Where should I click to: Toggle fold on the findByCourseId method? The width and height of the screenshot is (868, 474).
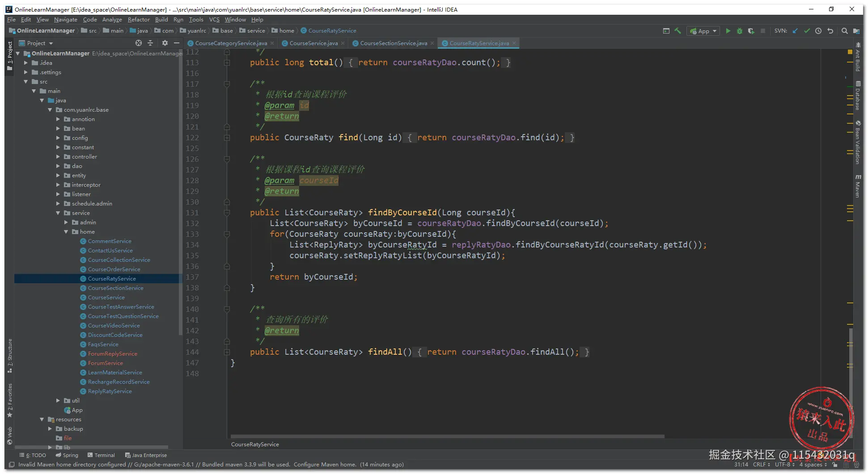pos(227,213)
